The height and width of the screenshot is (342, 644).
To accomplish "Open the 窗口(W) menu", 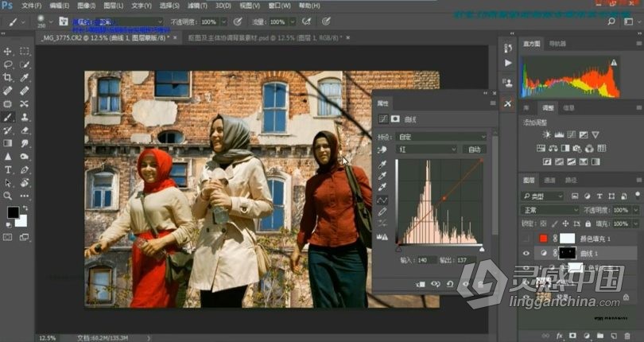I will 279,6.
